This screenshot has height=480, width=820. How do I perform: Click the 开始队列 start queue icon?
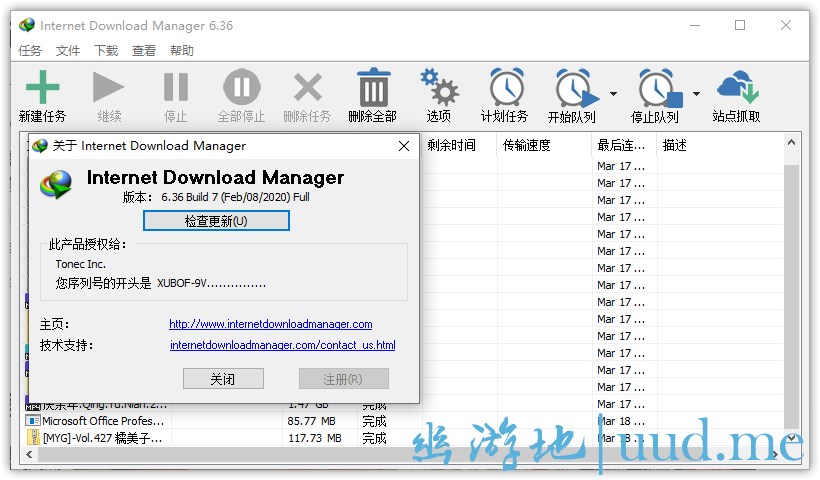click(x=573, y=88)
